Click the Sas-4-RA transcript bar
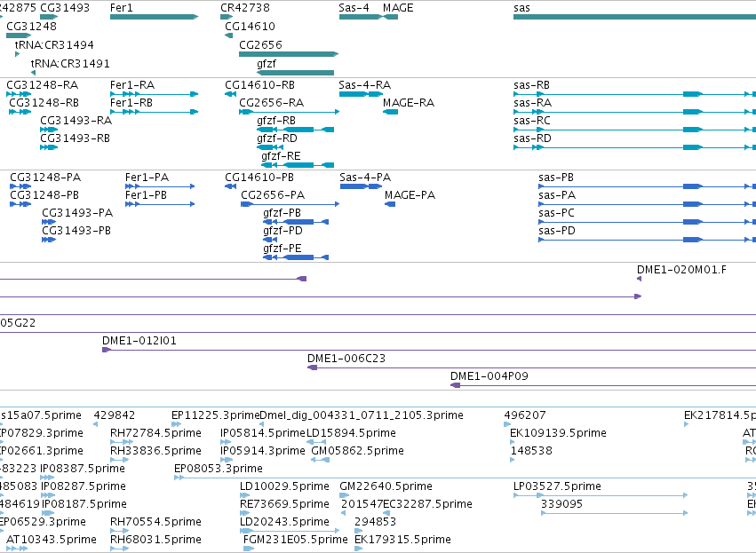This screenshot has height=553, width=756. (x=362, y=94)
